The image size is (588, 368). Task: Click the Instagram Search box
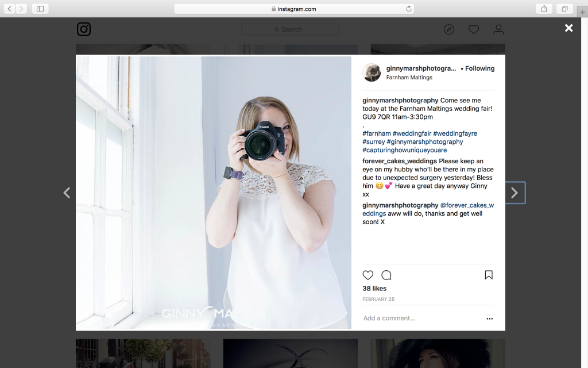tap(291, 29)
